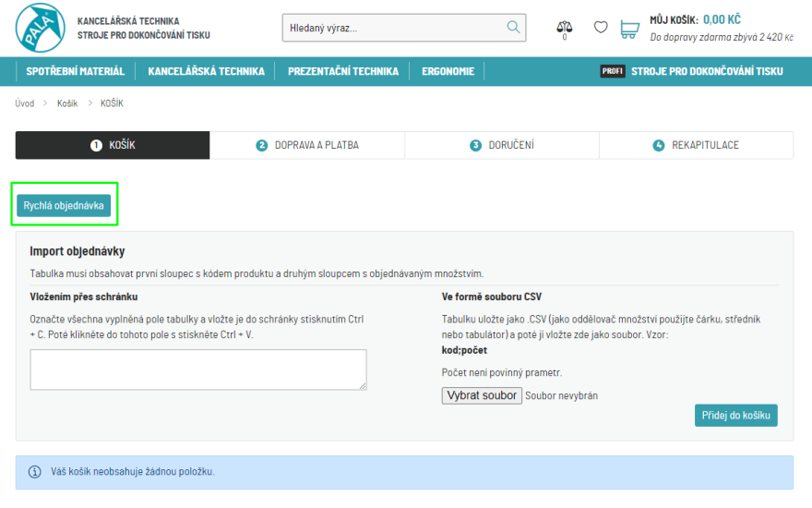Open Kancelářská technika menu

[206, 71]
